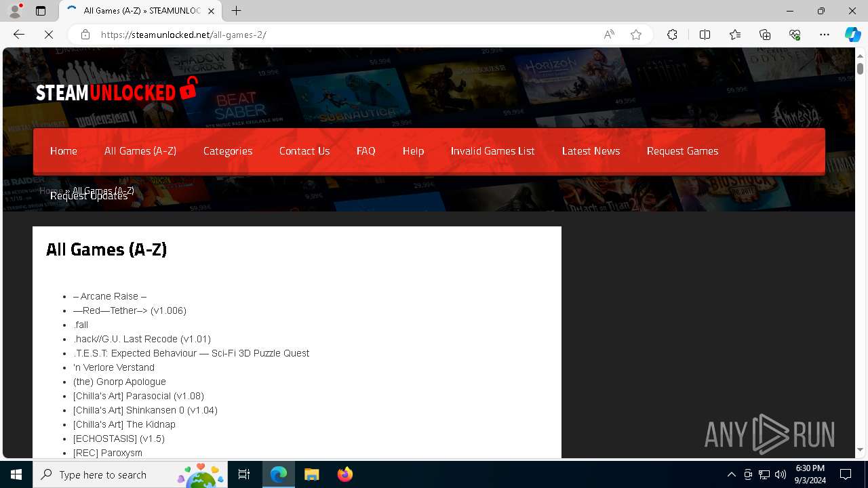Open [Chilla's Art] Parasocial link

coord(138,396)
